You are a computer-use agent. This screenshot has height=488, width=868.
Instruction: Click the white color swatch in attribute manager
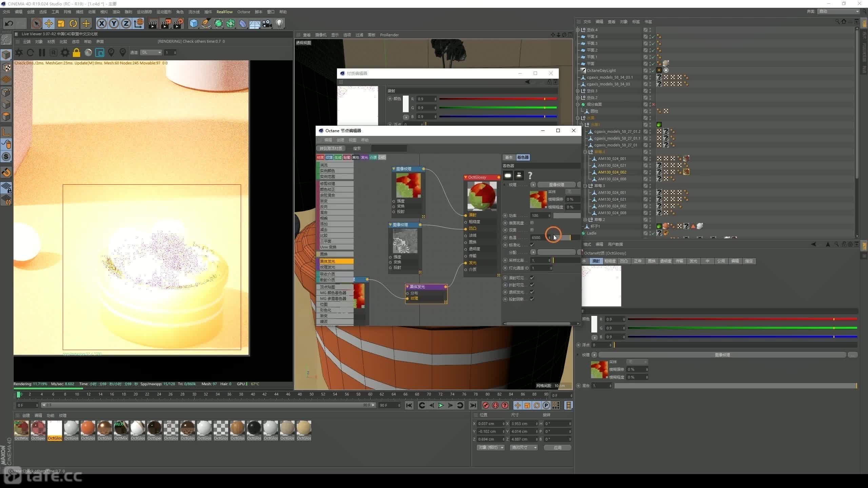pyautogui.click(x=594, y=324)
